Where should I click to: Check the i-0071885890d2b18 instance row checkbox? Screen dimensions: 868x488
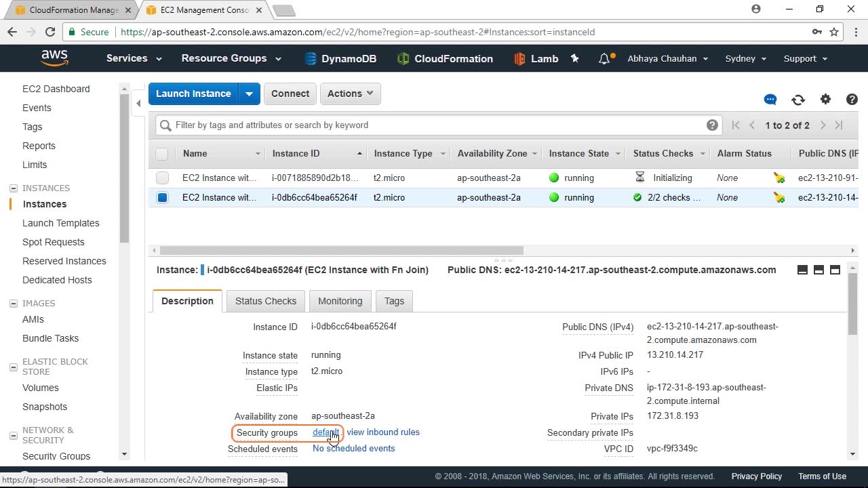click(x=161, y=178)
